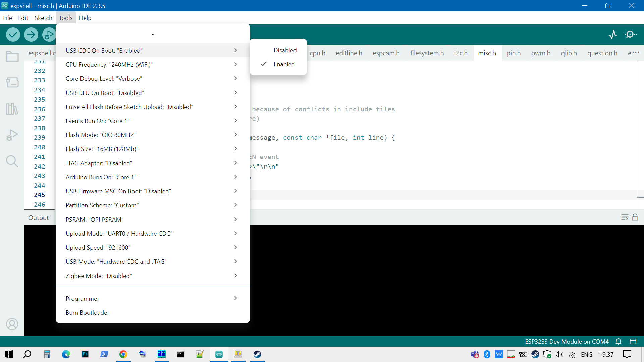The width and height of the screenshot is (644, 362).
Task: Open USB Mode menu entry
Action: click(x=153, y=261)
